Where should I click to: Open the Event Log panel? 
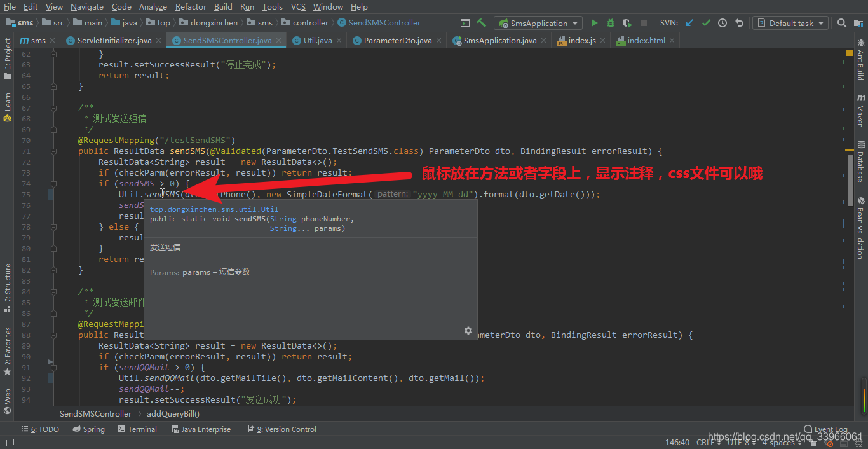point(825,429)
